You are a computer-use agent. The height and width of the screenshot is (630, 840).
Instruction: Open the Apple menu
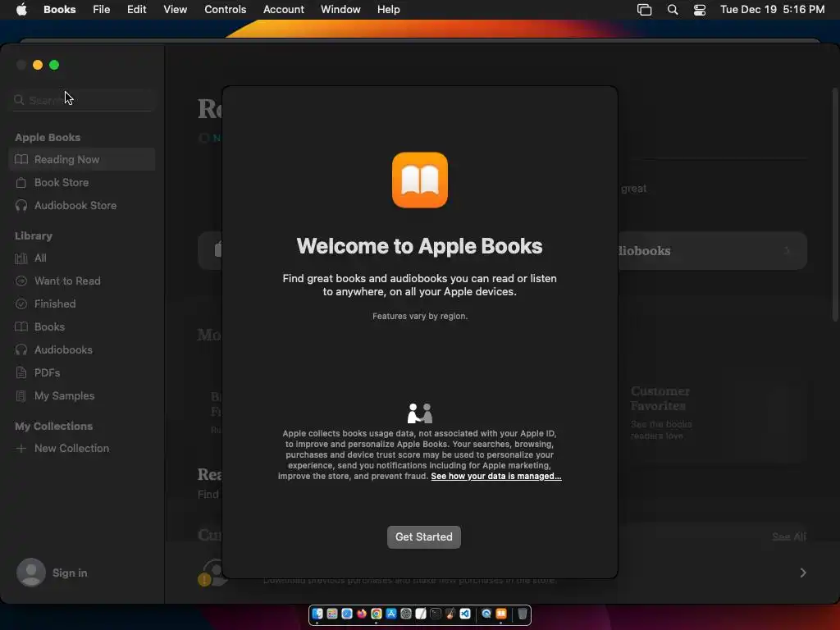21,9
